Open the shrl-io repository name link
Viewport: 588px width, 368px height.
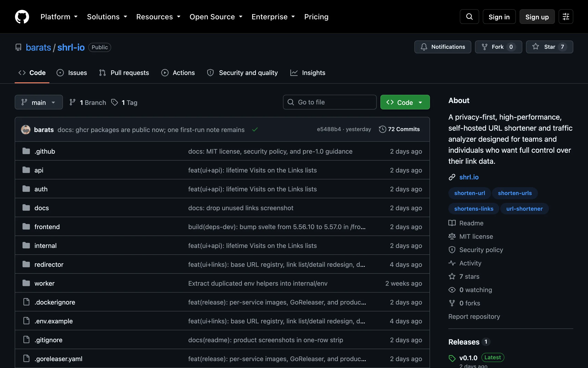[71, 47]
